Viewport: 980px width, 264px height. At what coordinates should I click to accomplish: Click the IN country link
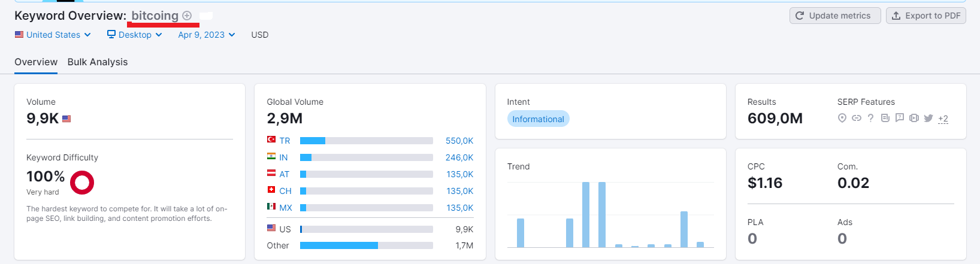(x=283, y=157)
